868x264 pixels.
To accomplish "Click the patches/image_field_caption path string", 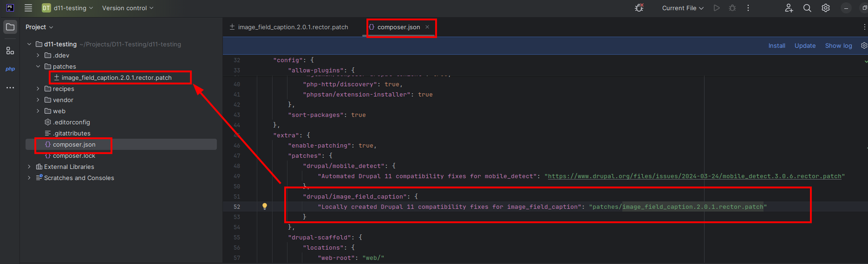I will [678, 207].
